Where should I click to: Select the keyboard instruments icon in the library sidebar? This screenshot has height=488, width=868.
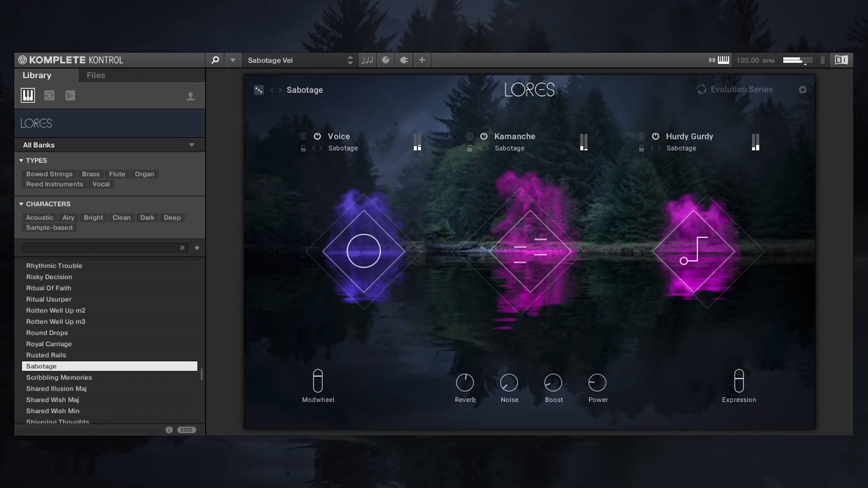tap(28, 95)
